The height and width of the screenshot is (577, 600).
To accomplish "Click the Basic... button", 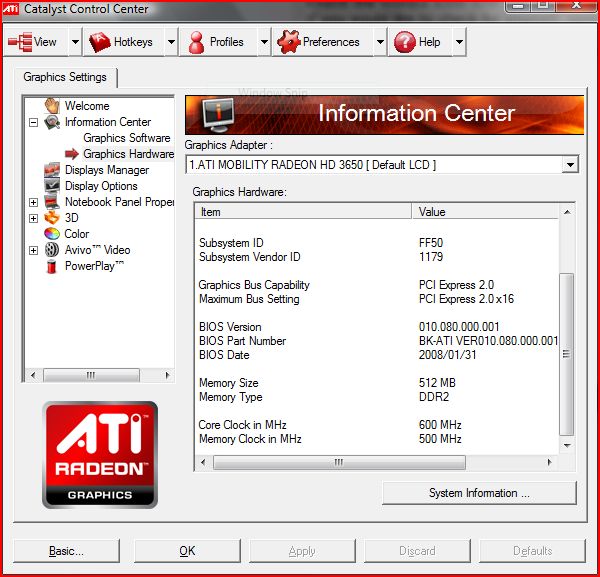I will 66,551.
